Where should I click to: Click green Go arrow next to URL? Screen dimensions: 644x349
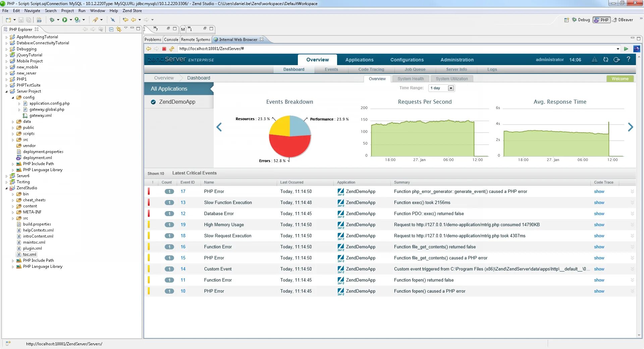pos(626,49)
